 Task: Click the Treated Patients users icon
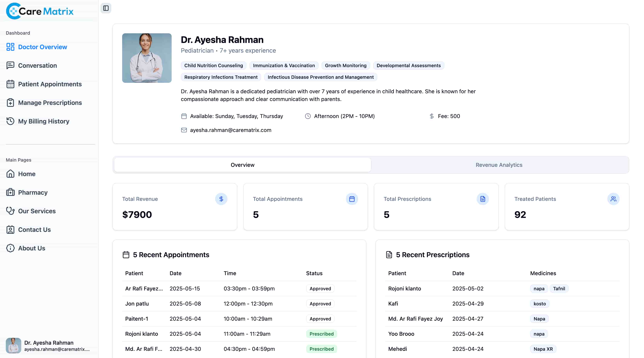coord(613,199)
